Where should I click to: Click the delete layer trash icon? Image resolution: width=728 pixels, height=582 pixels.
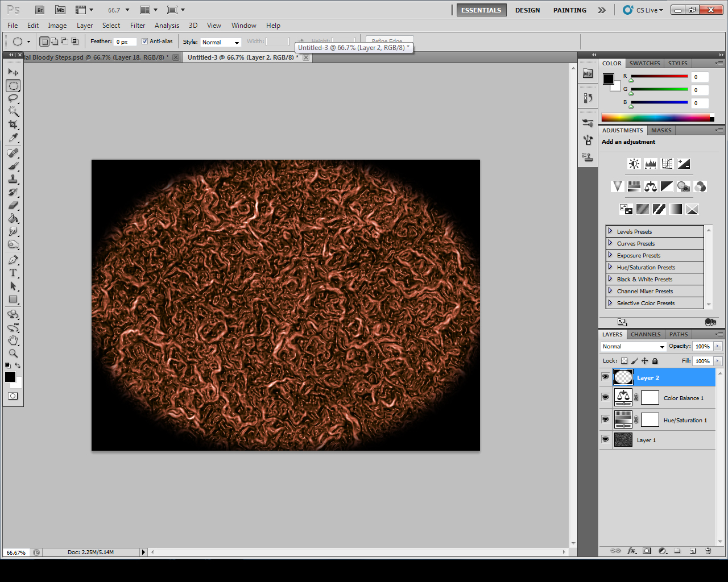pyautogui.click(x=708, y=551)
